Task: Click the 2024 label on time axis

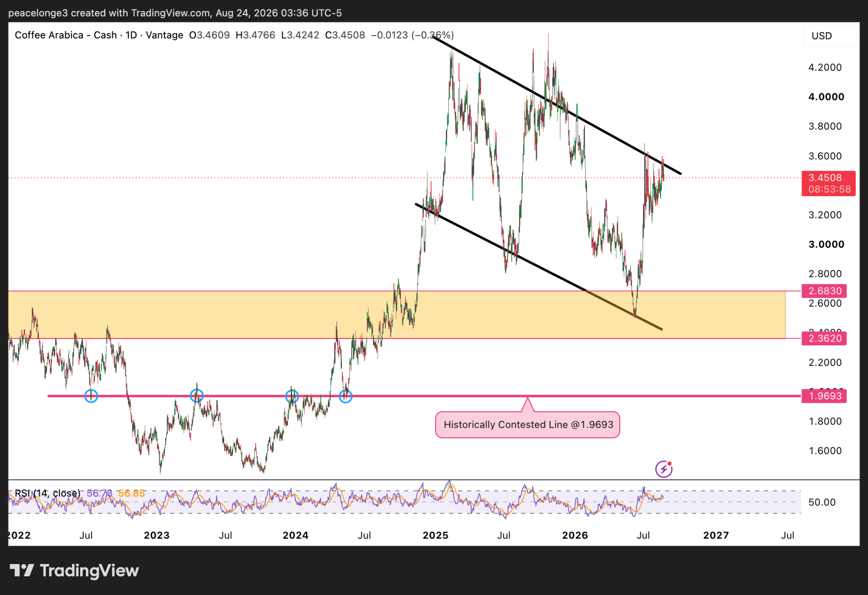Action: [295, 535]
